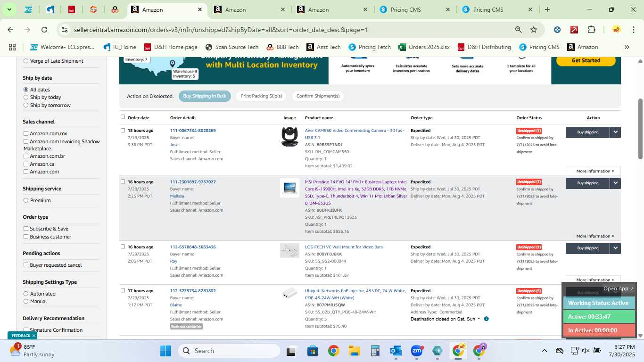This screenshot has width=644, height=362.
Task: Check the Business customer order type
Action: (26, 237)
